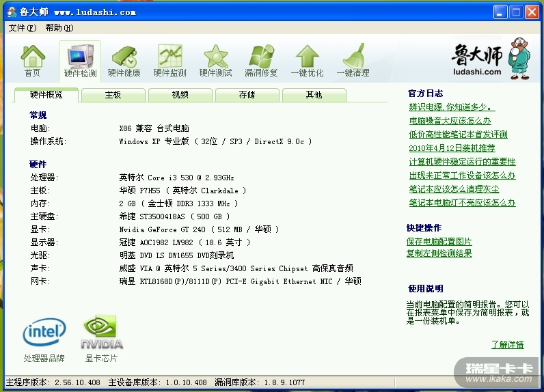Open the 电脑噪音大应该怎么办 link
The width and height of the screenshot is (544, 392).
450,121
